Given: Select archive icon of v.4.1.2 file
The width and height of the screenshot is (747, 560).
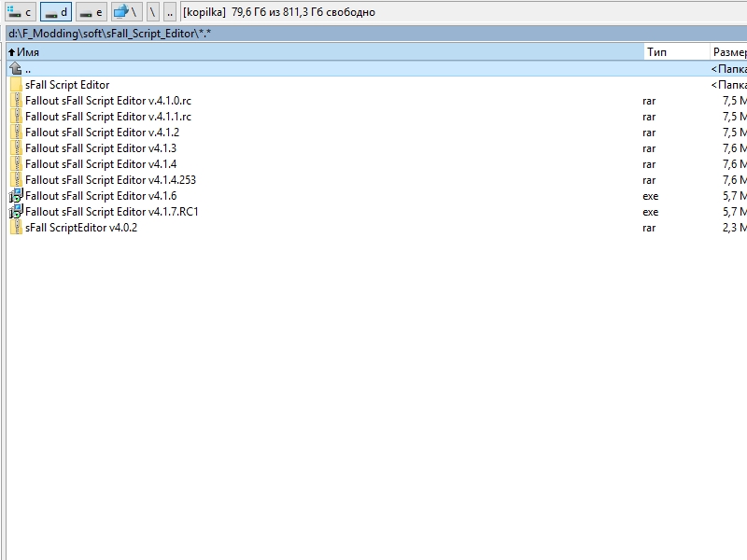Looking at the screenshot, I should pyautogui.click(x=16, y=133).
